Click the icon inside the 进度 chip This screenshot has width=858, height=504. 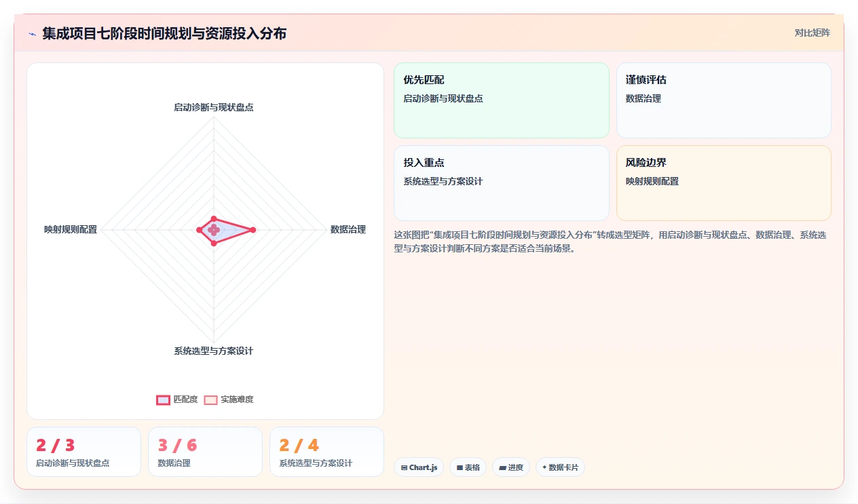(502, 467)
